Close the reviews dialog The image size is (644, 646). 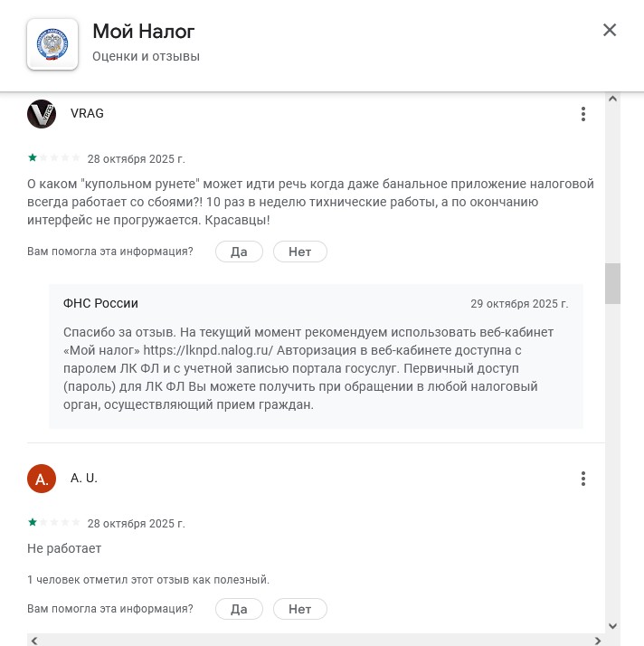(610, 30)
